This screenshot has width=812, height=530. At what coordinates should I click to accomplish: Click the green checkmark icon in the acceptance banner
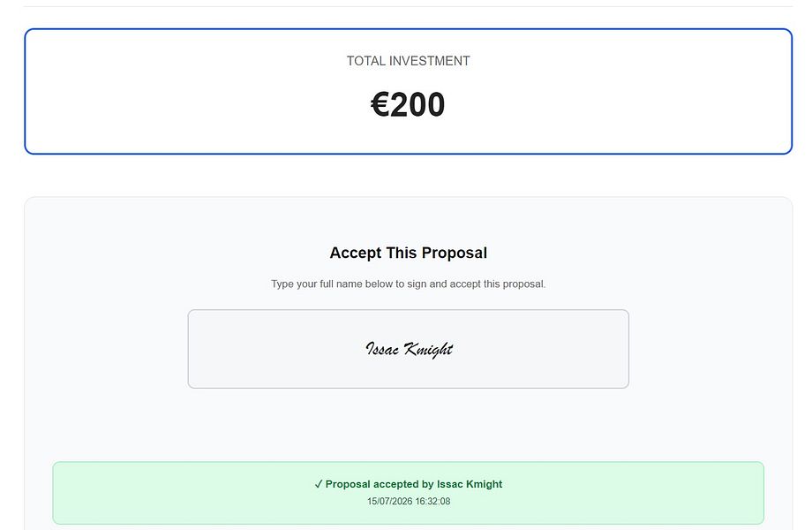(319, 484)
